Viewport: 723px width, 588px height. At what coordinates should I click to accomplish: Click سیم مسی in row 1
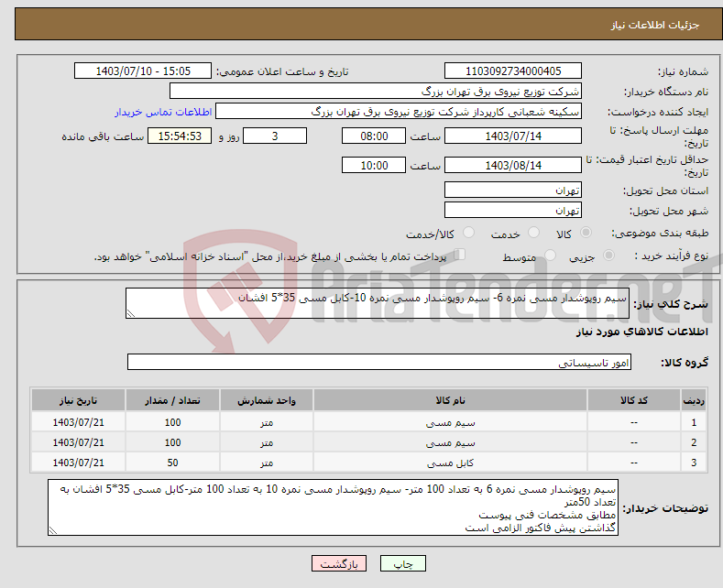(450, 422)
